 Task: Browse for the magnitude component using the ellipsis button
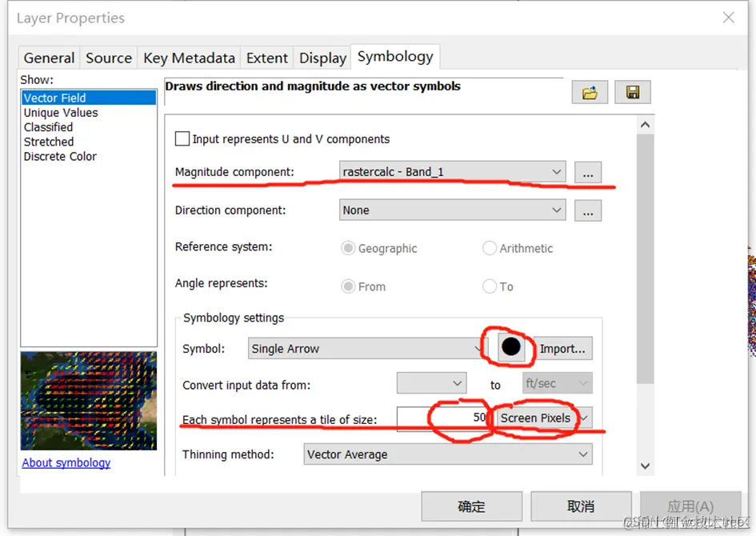click(x=588, y=173)
